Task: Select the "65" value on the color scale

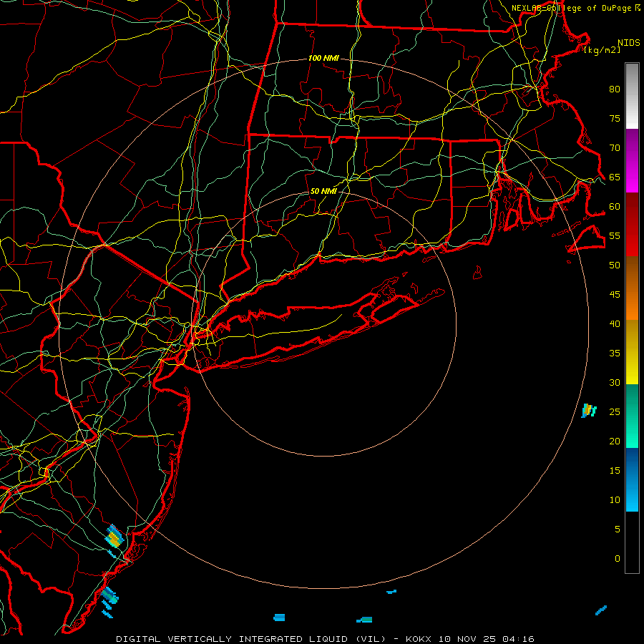Action: [615, 177]
